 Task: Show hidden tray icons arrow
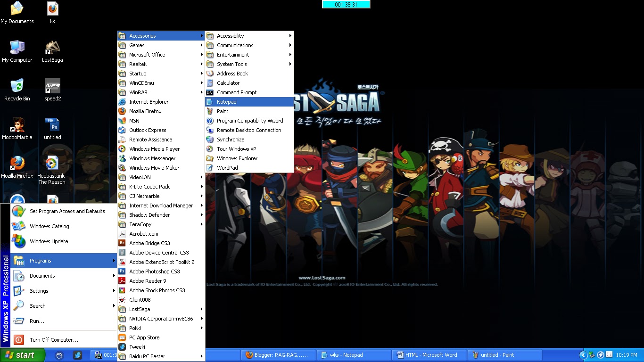pyautogui.click(x=583, y=355)
